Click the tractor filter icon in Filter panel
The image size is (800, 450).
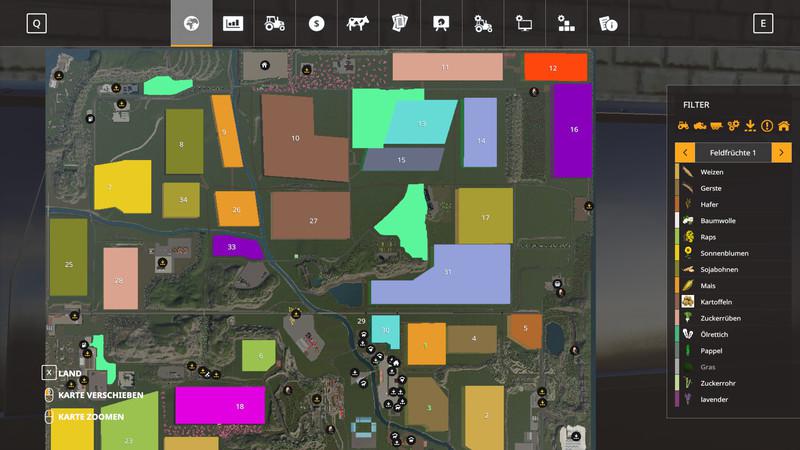684,126
